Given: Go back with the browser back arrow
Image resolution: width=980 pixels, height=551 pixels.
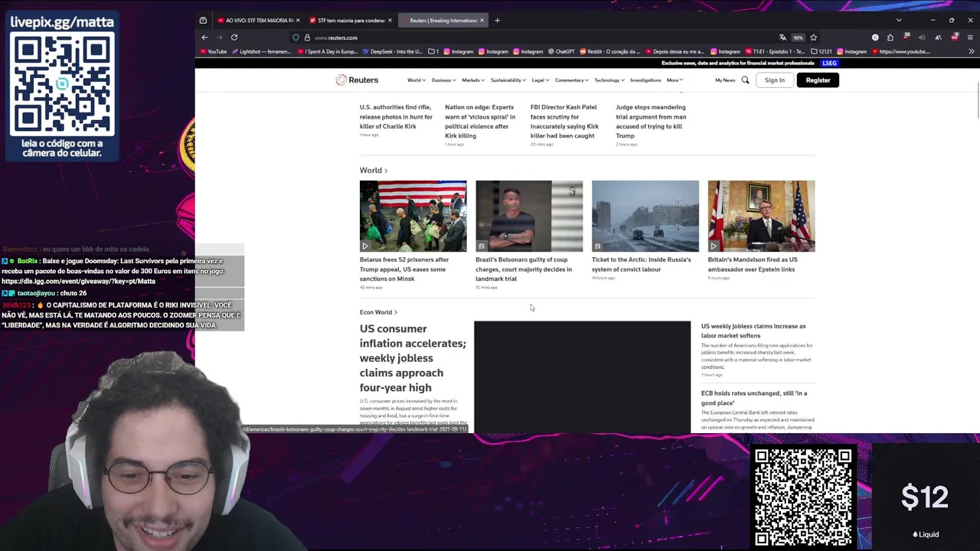Looking at the screenshot, I should (x=204, y=37).
